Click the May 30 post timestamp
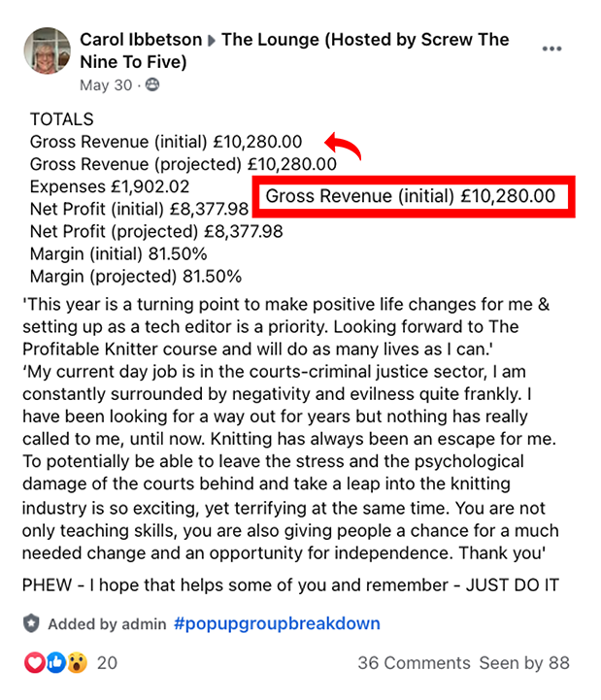Viewport: 601px width, 700px height. coord(106,85)
